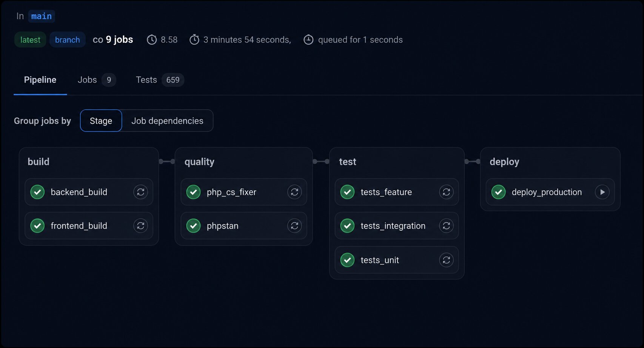Open the Tests tab
This screenshot has width=644, height=348.
(x=160, y=80)
